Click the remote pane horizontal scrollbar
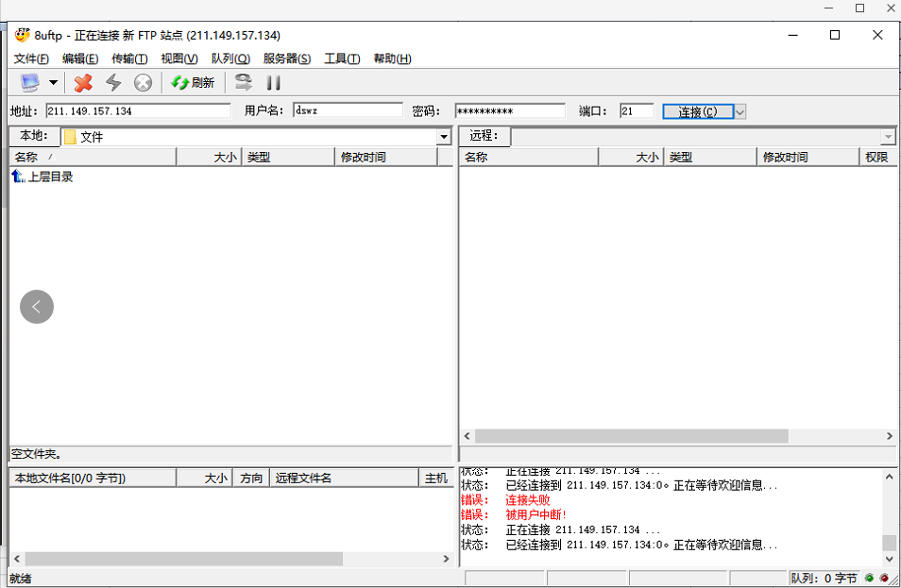Viewport: 901px width, 588px height. tap(631, 436)
